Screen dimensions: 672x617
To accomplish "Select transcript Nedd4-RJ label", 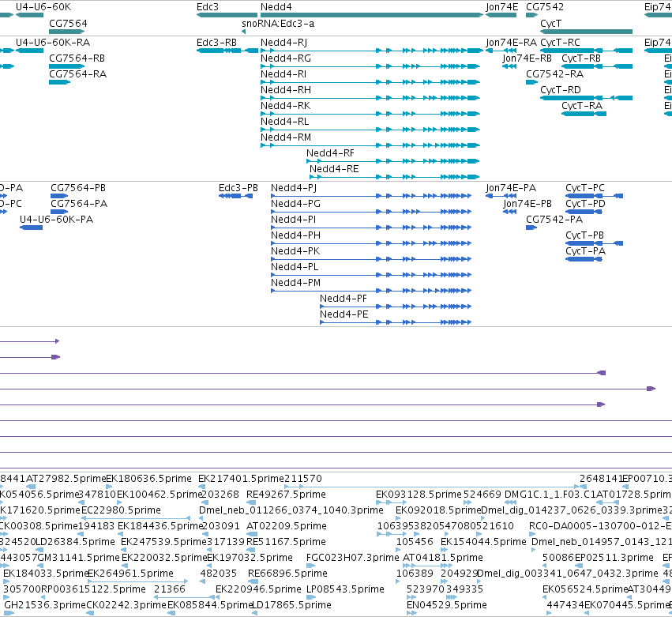I will 283,43.
